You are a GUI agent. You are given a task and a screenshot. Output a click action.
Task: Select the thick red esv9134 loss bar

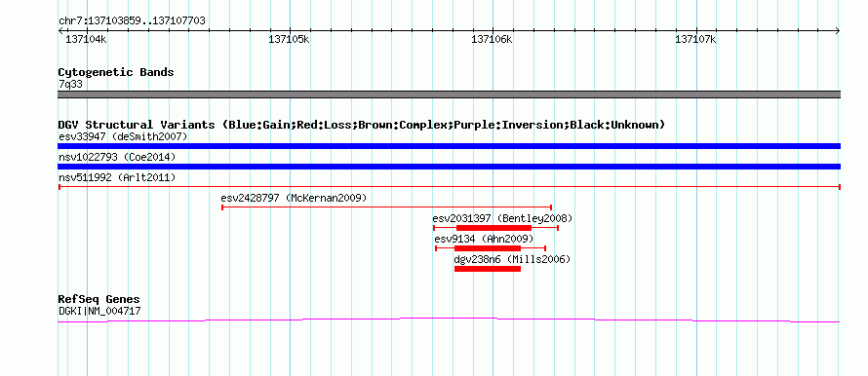click(488, 248)
